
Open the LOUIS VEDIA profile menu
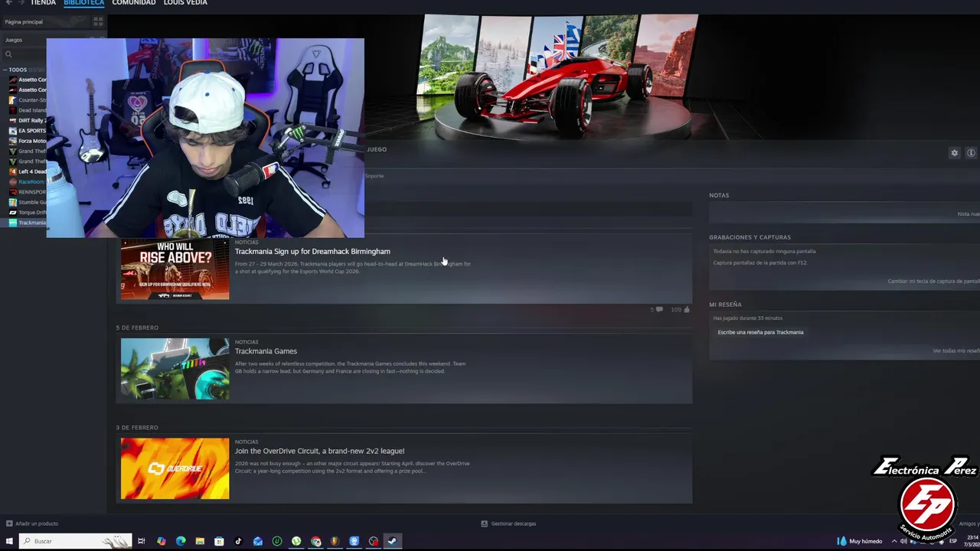pos(185,3)
